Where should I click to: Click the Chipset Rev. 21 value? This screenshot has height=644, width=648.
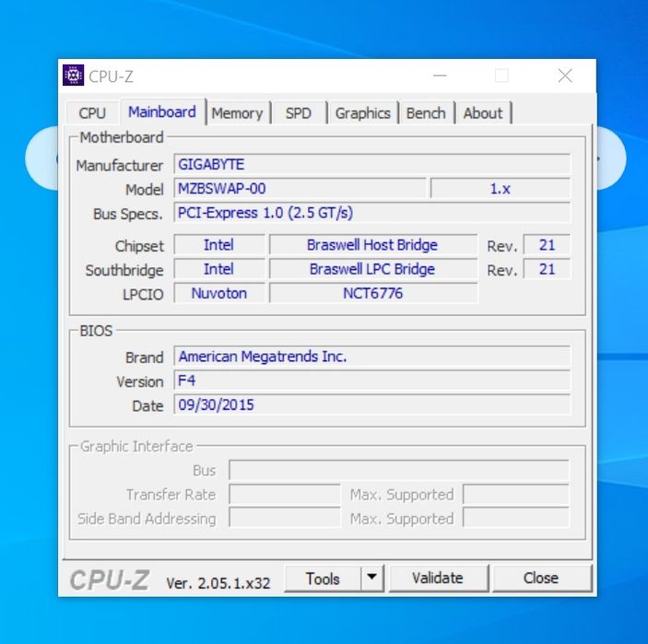click(x=547, y=245)
